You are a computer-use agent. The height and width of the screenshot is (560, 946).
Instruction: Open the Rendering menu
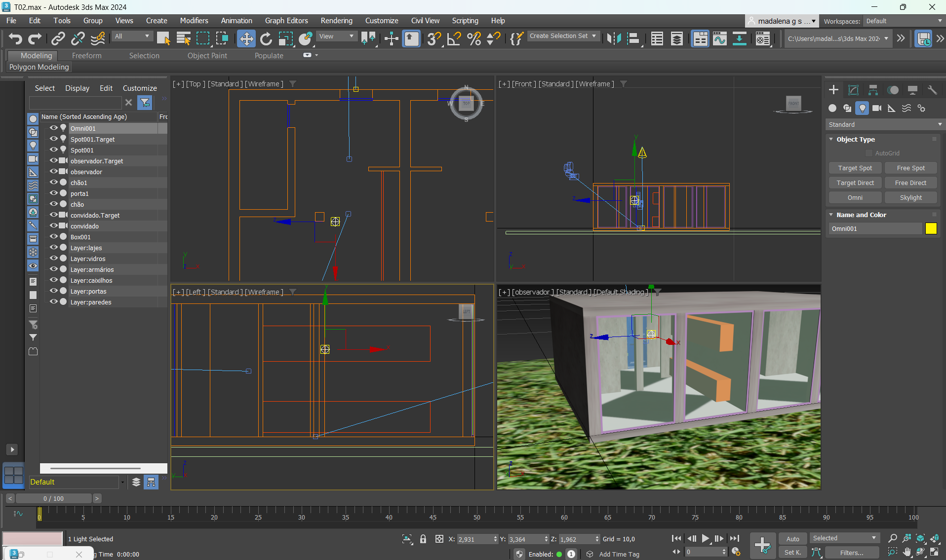(x=336, y=21)
